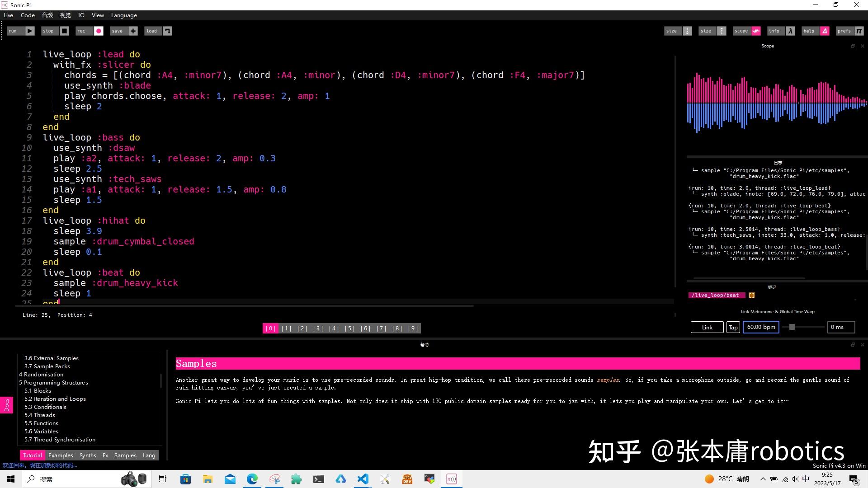Collapse the 4 Randomisation section
The image size is (868, 488).
coord(41,374)
